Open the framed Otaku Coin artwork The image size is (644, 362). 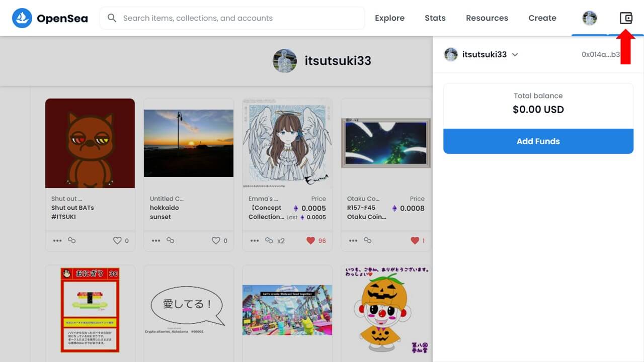click(386, 143)
